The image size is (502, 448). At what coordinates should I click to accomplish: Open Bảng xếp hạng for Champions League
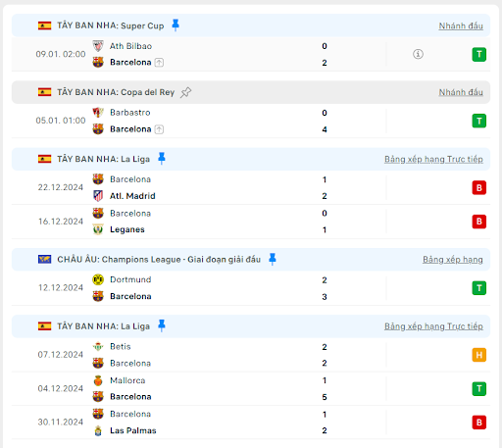click(x=453, y=260)
